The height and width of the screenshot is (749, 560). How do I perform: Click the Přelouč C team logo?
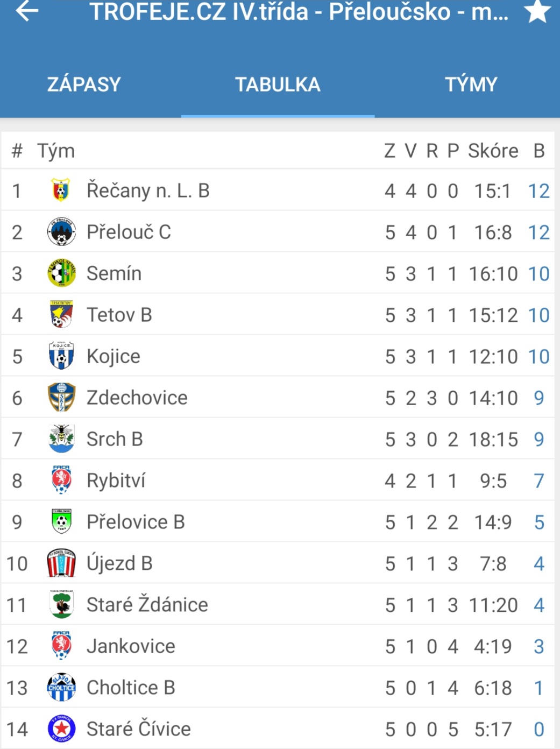pos(61,232)
